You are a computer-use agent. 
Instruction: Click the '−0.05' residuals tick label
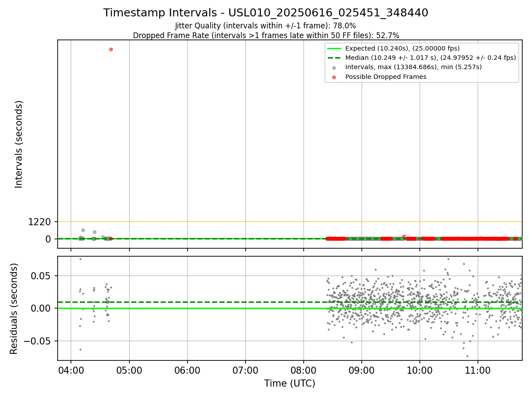point(37,341)
